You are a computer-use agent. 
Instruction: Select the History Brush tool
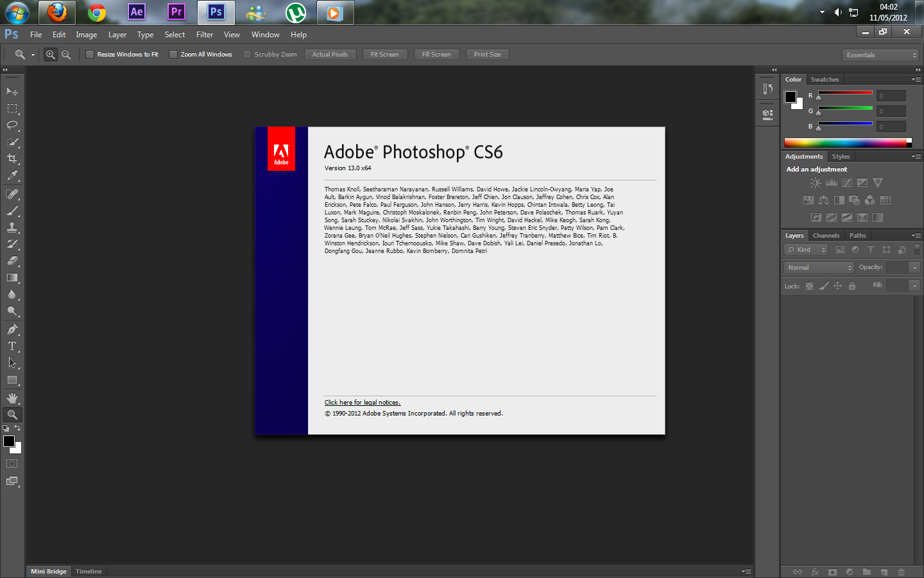(x=12, y=244)
